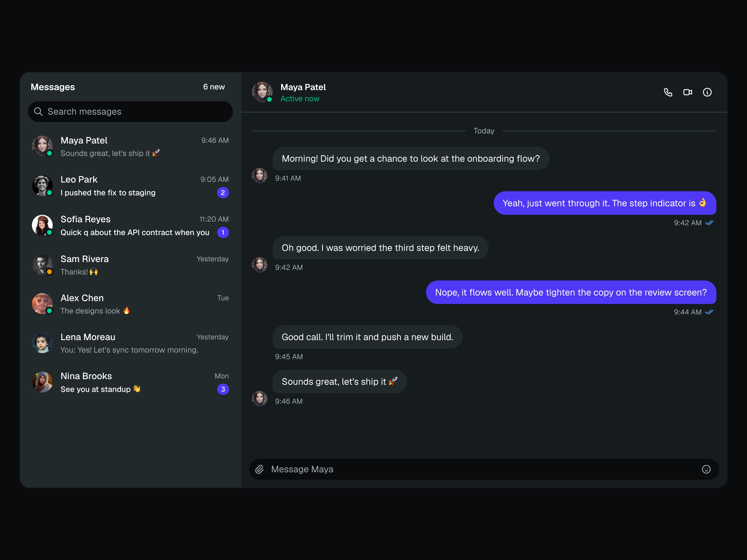Start a video call via camera icon

click(687, 92)
